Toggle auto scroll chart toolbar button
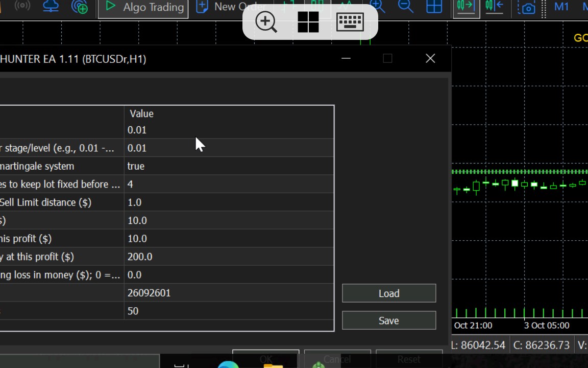Image resolution: width=588 pixels, height=368 pixels. coord(466,6)
